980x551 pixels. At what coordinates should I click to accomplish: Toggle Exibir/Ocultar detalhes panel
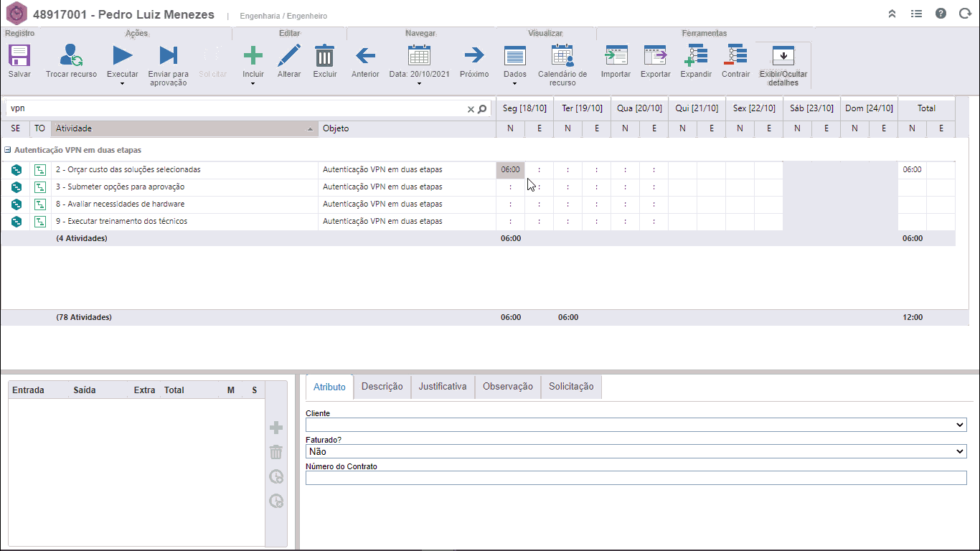[783, 56]
